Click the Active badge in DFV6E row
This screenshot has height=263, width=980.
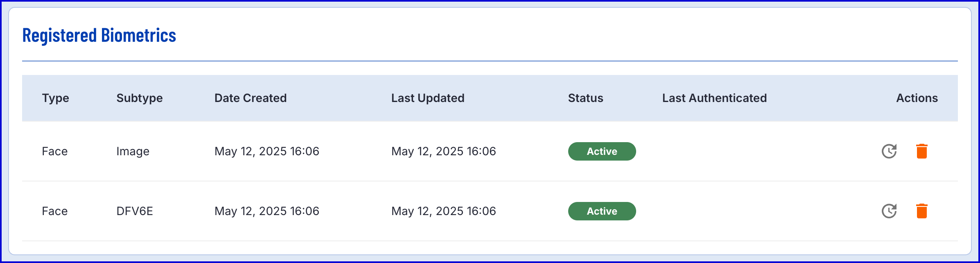(602, 211)
